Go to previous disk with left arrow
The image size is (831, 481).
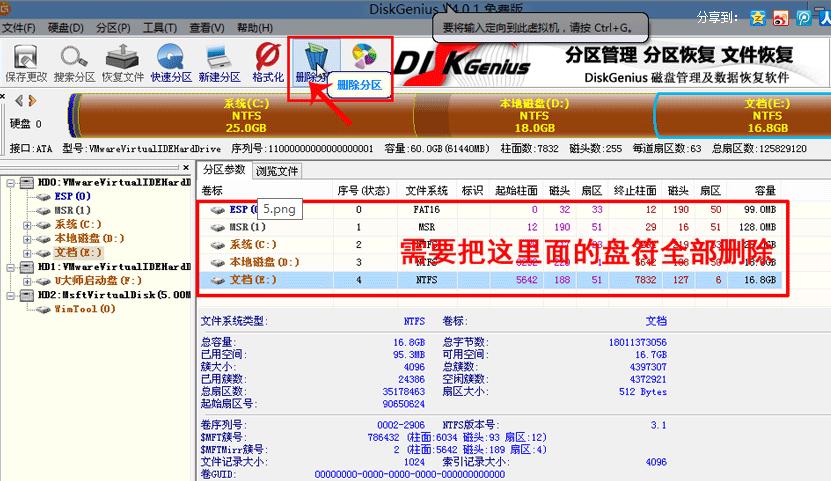click(20, 101)
